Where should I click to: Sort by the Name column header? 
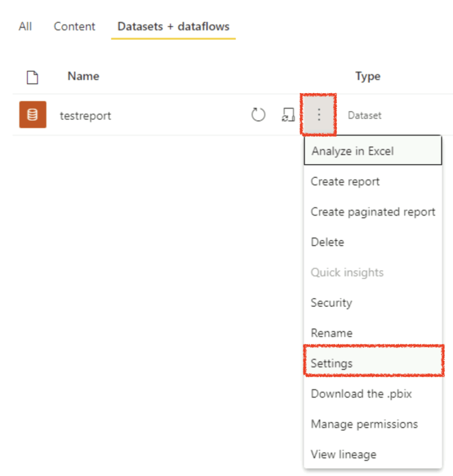point(83,76)
